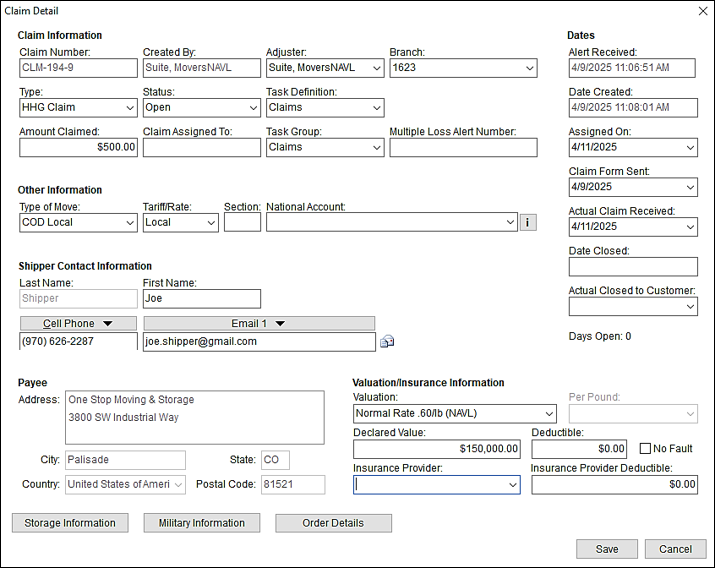Cancel the claim edits
The image size is (715, 568).
click(675, 549)
